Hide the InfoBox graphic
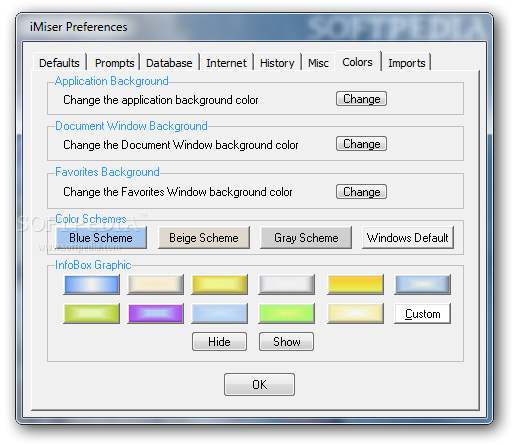The width and height of the screenshot is (514, 445). (x=219, y=341)
